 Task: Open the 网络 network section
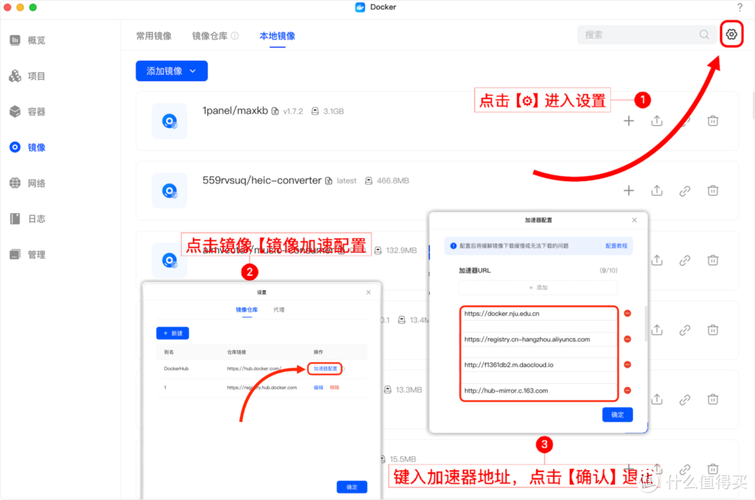28,183
